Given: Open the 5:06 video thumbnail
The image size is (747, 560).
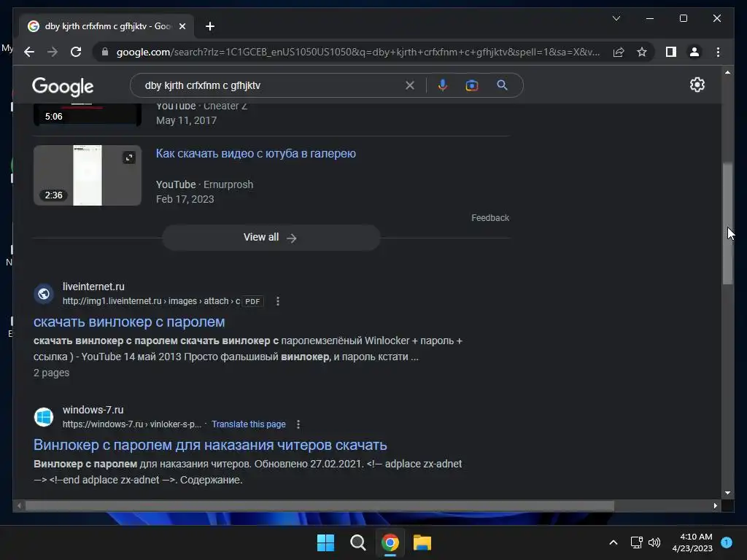Looking at the screenshot, I should 88,114.
